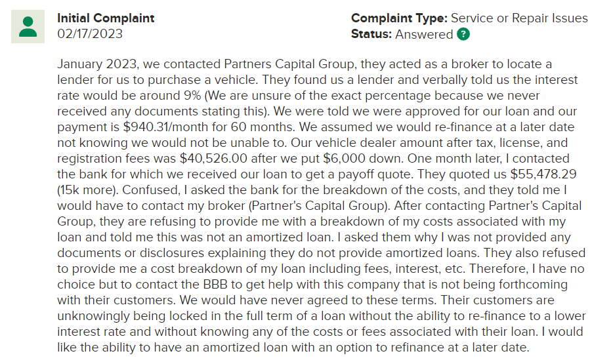
Task: Select the Service or Repair Issues text
Action: (x=519, y=18)
